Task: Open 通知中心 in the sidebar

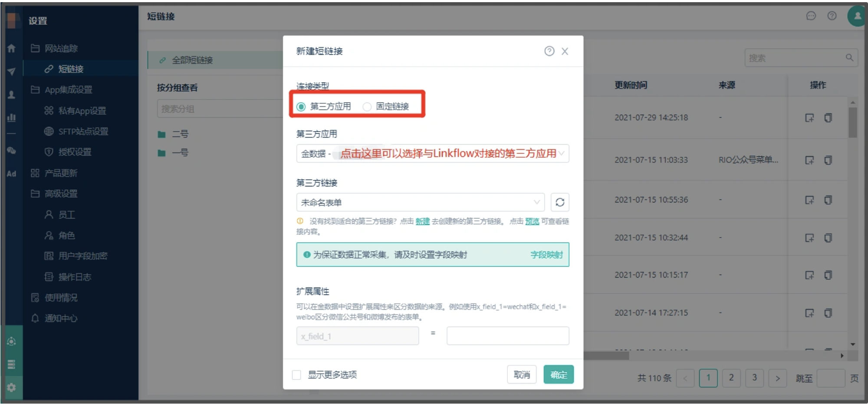Action: pyautogui.click(x=54, y=318)
